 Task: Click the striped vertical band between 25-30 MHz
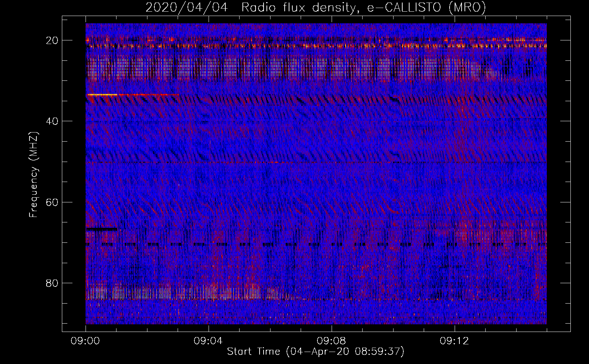pyautogui.click(x=316, y=68)
